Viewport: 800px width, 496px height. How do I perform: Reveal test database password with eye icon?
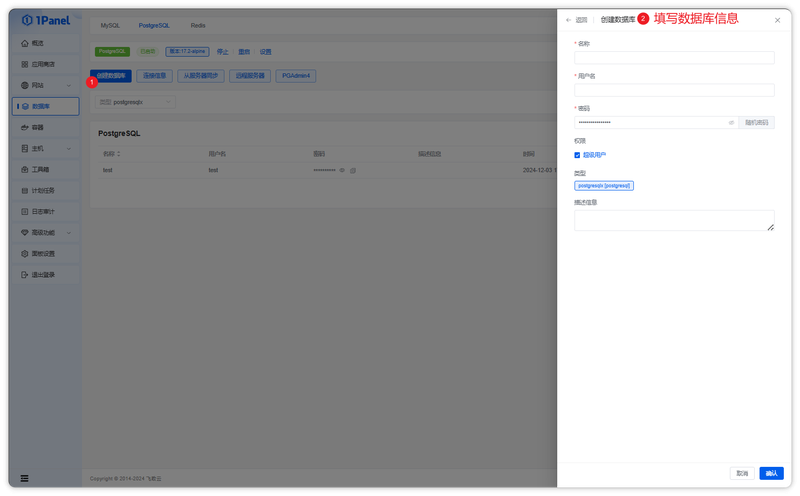342,170
